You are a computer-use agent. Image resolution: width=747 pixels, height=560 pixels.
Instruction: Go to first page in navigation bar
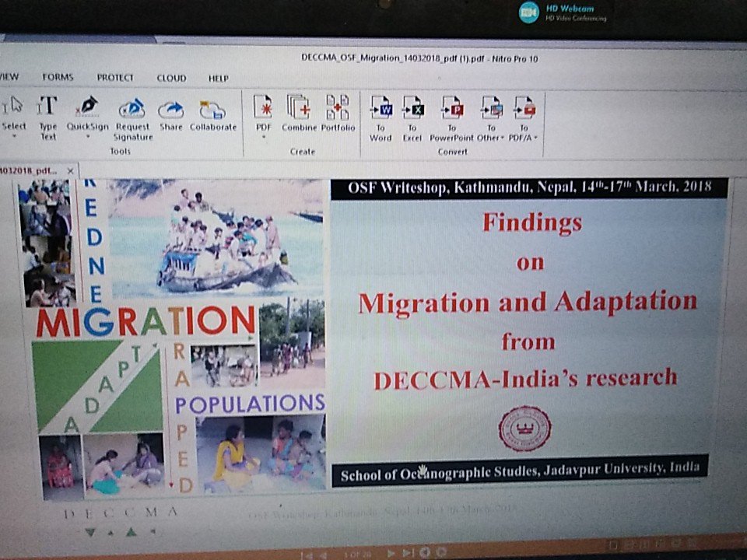pyautogui.click(x=307, y=555)
